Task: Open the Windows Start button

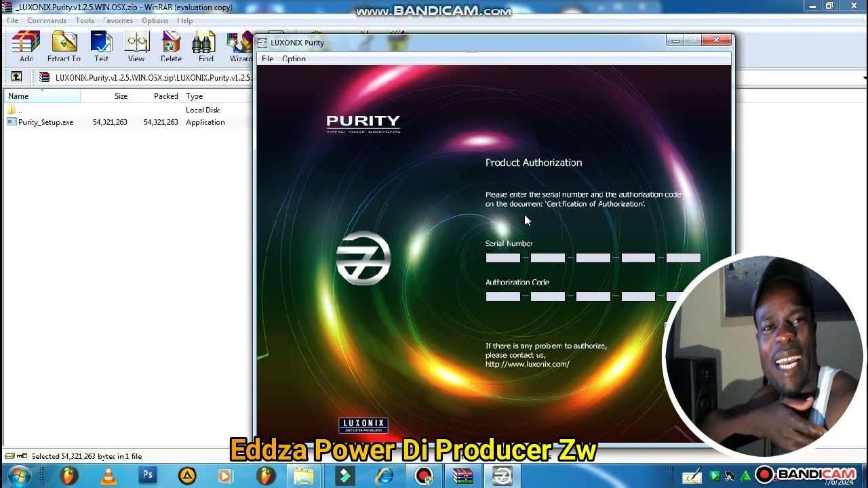Action: pos(20,476)
